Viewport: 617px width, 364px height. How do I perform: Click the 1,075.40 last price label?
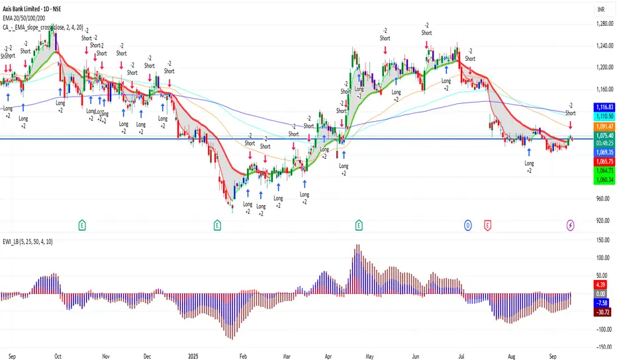tap(604, 136)
